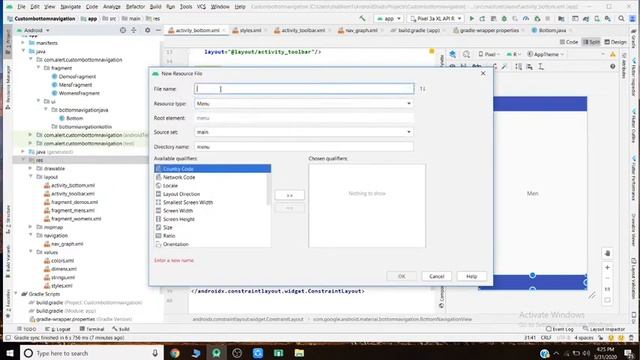This screenshot has width=640, height=360.
Task: Click Cancel in New Resource File dialog
Action: (x=436, y=276)
